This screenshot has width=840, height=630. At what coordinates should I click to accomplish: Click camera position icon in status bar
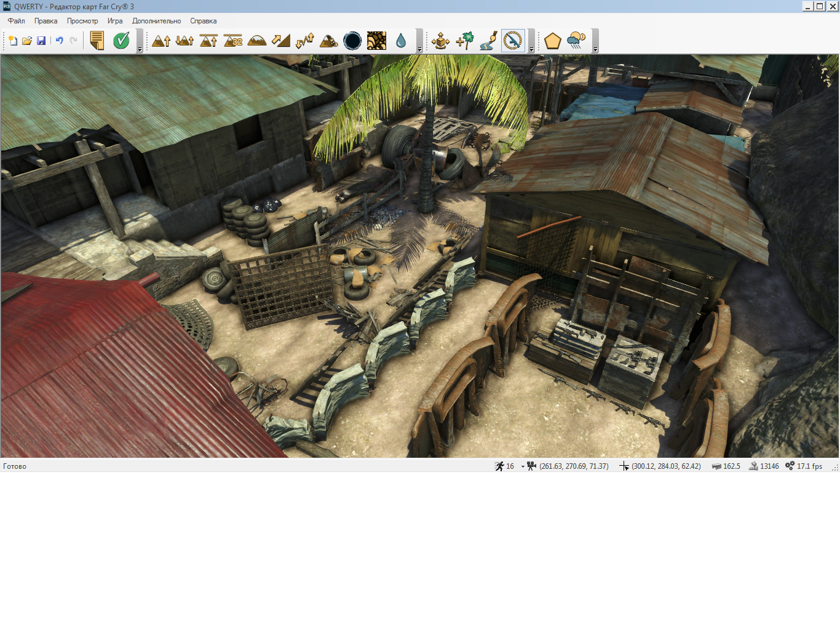point(532,466)
